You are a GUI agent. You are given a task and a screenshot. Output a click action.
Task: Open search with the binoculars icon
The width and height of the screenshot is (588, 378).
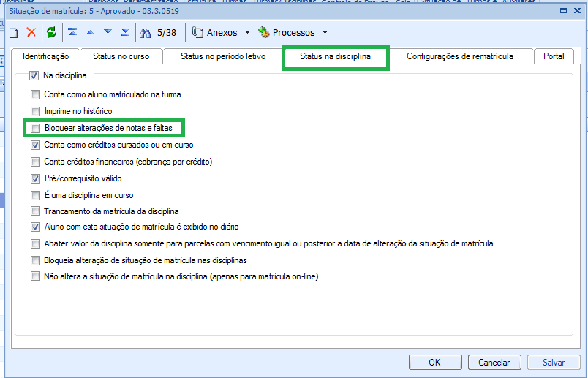pyautogui.click(x=145, y=33)
